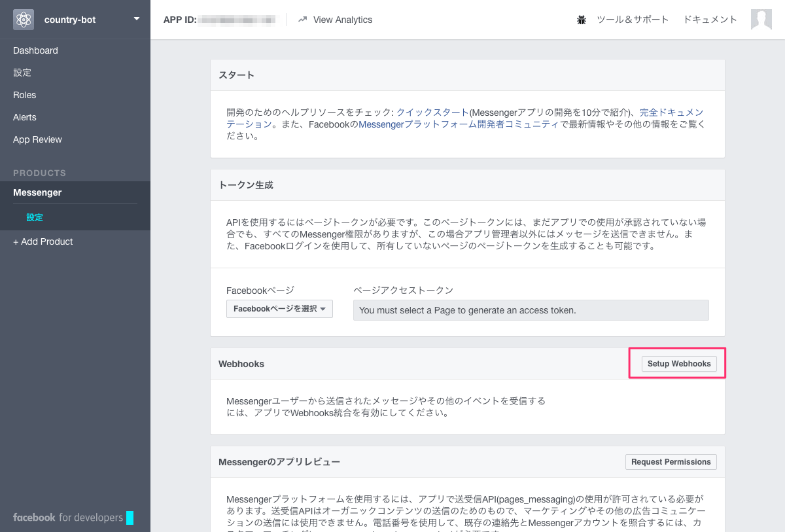Open Messengerプラットフォーム開発者コミュニティ link
This screenshot has width=785, height=532.
459,124
